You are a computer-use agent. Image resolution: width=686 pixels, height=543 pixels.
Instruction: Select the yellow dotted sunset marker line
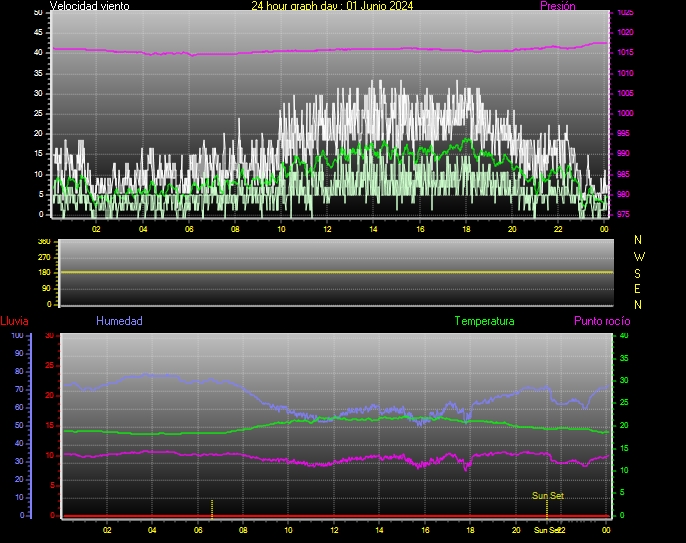[547, 509]
